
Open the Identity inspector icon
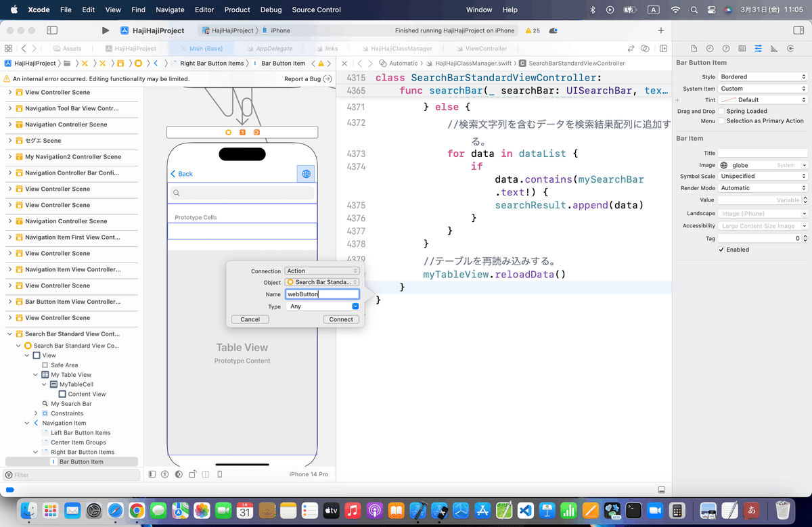[x=742, y=49]
